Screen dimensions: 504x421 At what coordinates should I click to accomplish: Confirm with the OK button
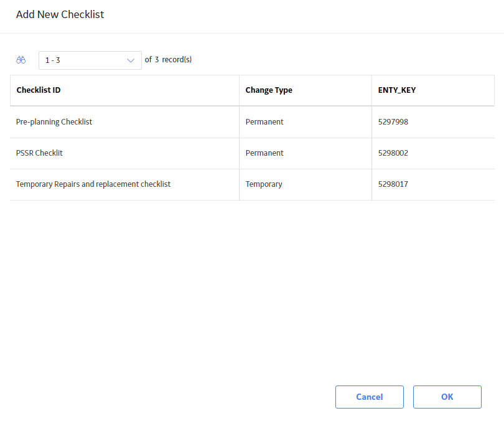tap(447, 397)
